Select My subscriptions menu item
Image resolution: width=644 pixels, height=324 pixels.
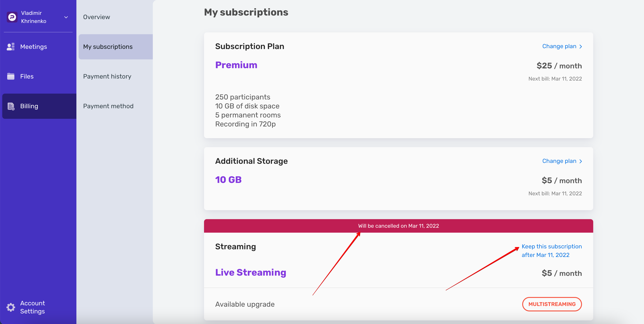point(115,47)
